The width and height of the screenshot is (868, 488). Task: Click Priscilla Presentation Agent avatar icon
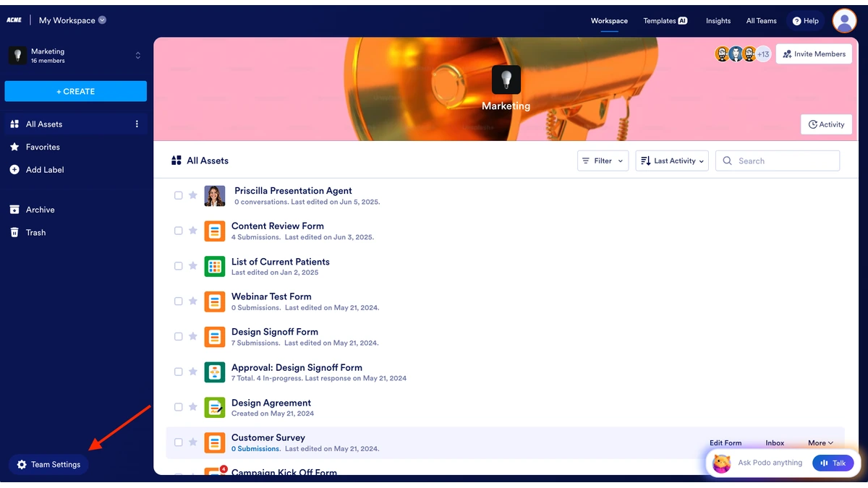pos(215,196)
